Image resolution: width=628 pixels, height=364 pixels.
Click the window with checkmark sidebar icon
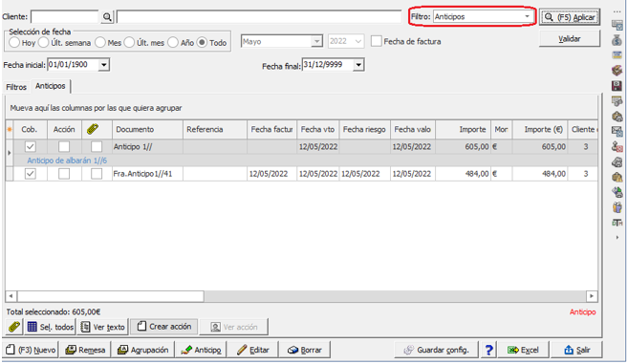point(617,25)
